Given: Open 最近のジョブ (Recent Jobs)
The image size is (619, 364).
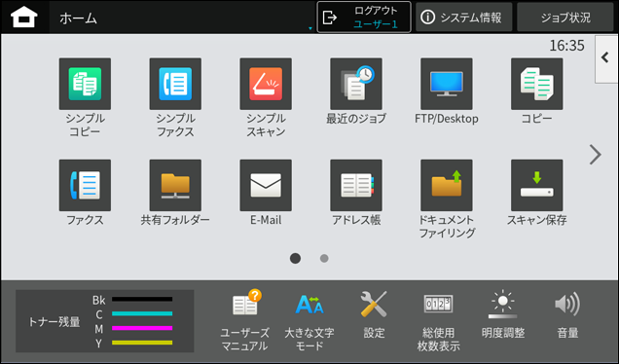Looking at the screenshot, I should [x=356, y=84].
